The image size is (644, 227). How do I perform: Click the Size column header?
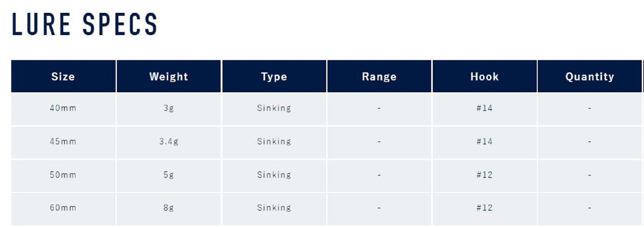coord(63,77)
